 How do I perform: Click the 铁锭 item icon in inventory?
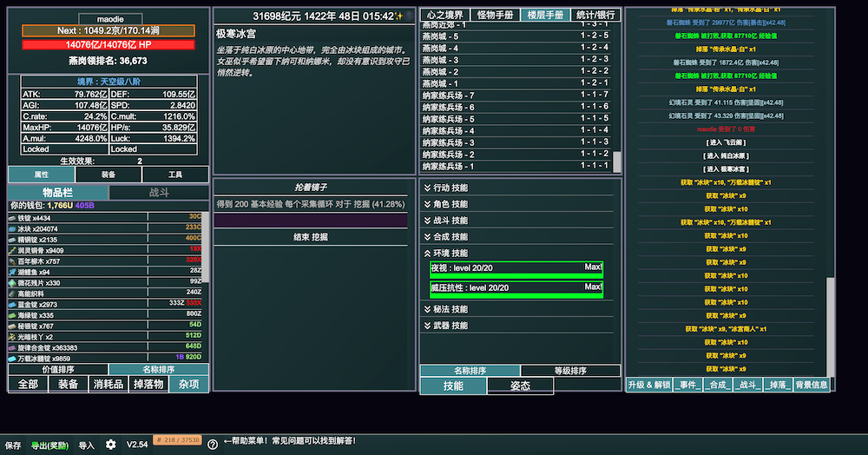pyautogui.click(x=13, y=218)
